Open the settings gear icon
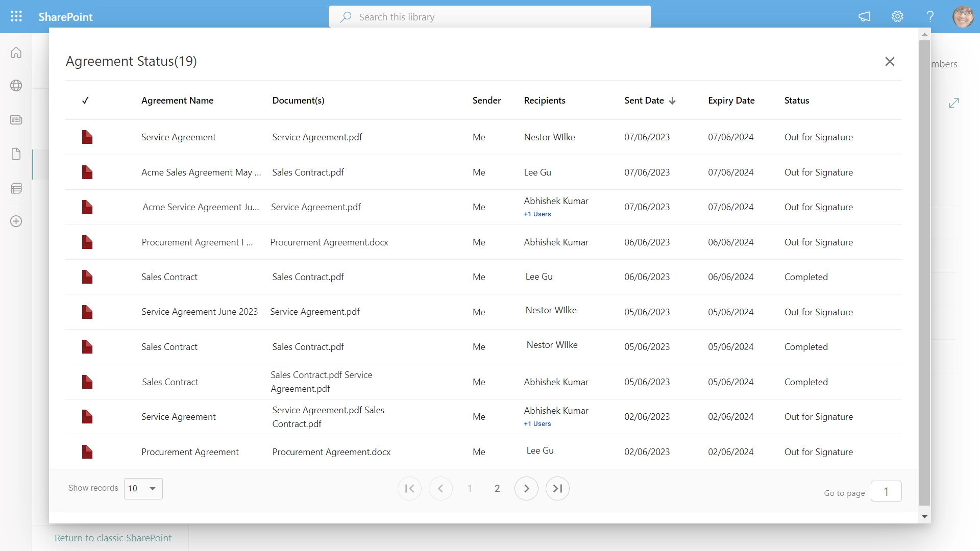The width and height of the screenshot is (980, 551). tap(897, 17)
